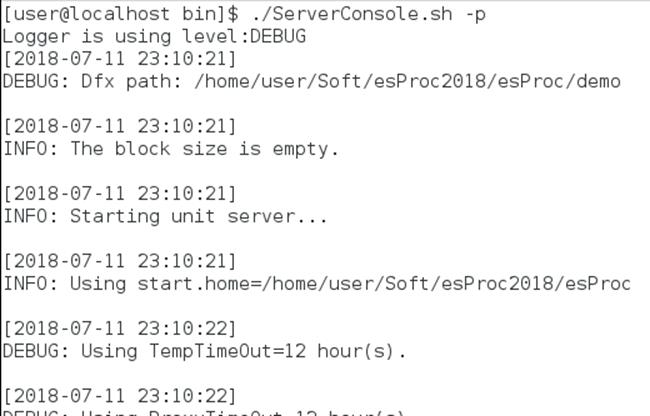650x416 pixels.
Task: Click the fourth [2018-07-11 23:10:21] timestamp
Action: [119, 261]
